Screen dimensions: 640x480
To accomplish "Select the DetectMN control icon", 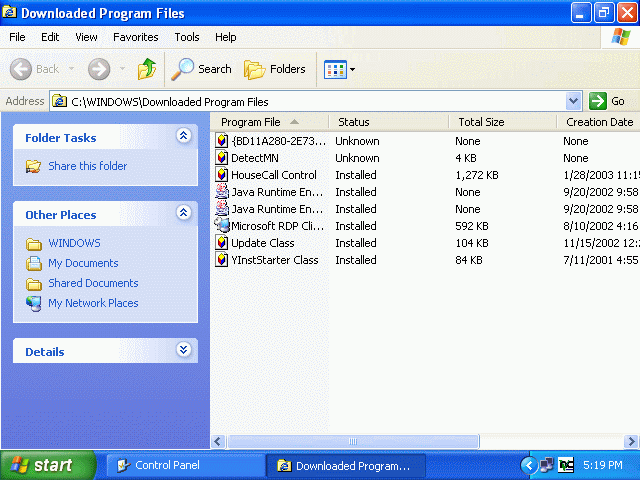I will pyautogui.click(x=222, y=158).
